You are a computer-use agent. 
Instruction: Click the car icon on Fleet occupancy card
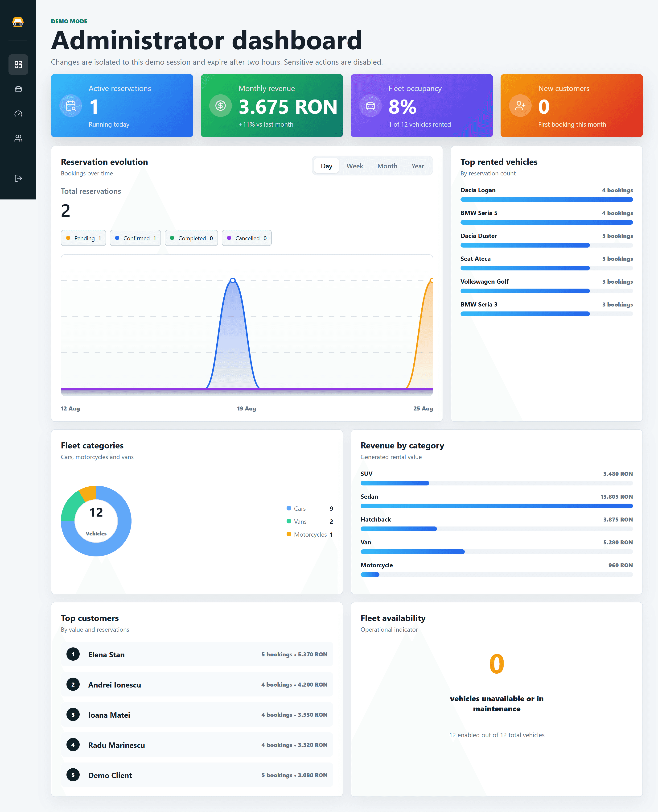pos(370,105)
